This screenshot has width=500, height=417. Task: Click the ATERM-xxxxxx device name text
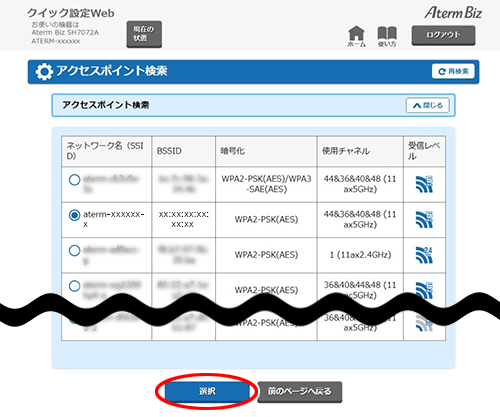[x=56, y=41]
